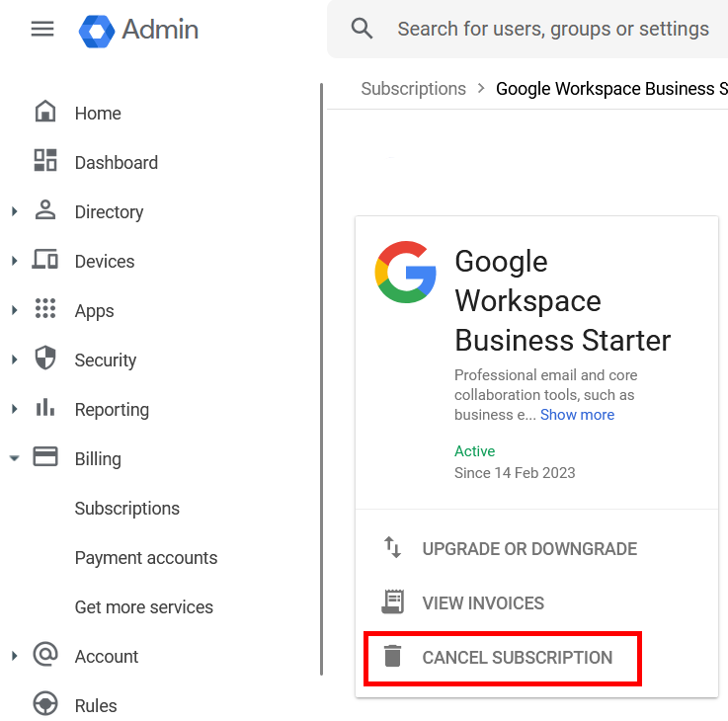This screenshot has width=728, height=721.
Task: Click the Directory person icon
Action: point(45,209)
